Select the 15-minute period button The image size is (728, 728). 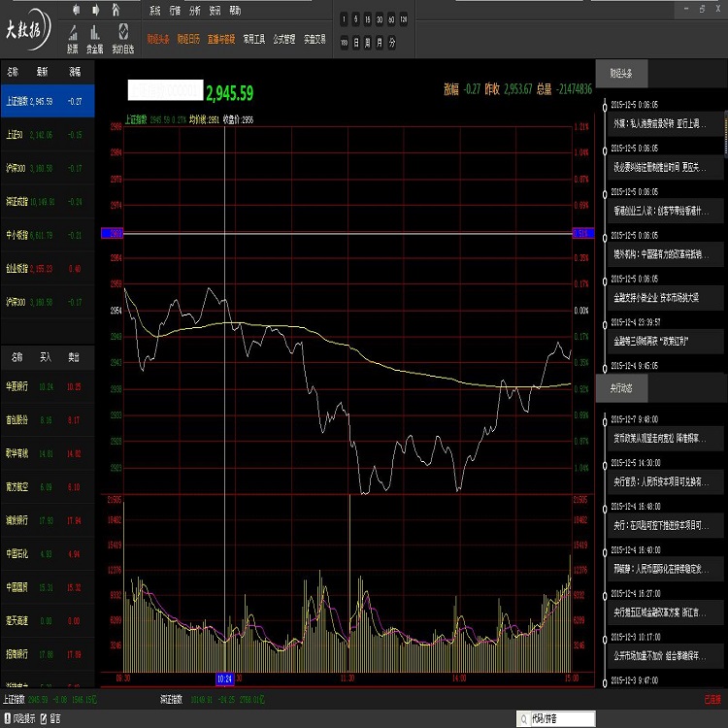point(368,19)
